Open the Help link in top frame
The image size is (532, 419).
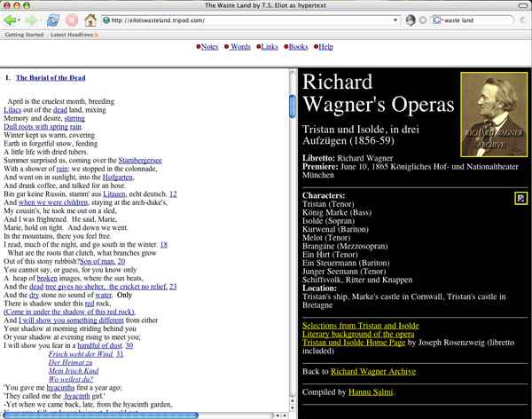click(x=325, y=46)
